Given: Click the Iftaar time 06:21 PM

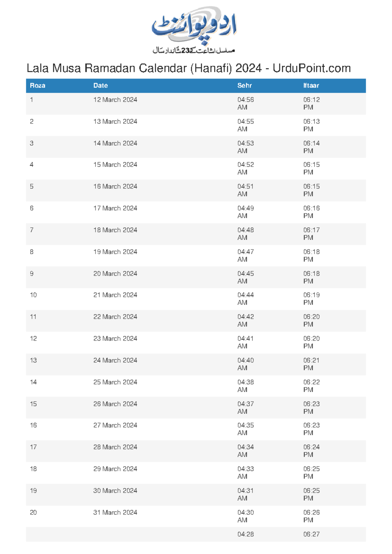Looking at the screenshot, I should point(311,364).
